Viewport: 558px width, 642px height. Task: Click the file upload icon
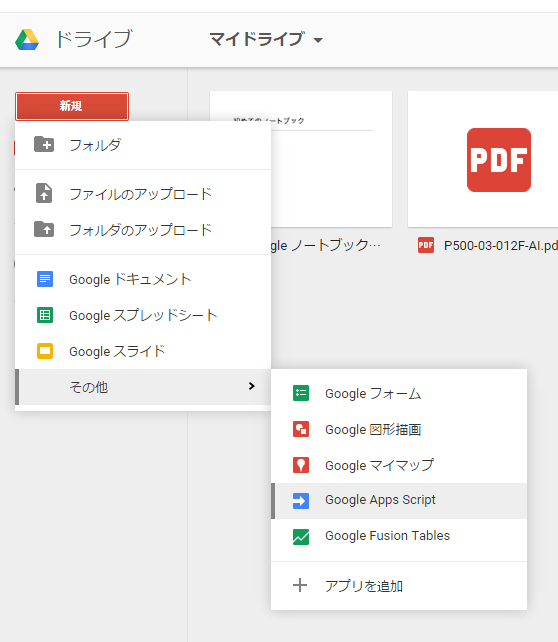(x=44, y=193)
